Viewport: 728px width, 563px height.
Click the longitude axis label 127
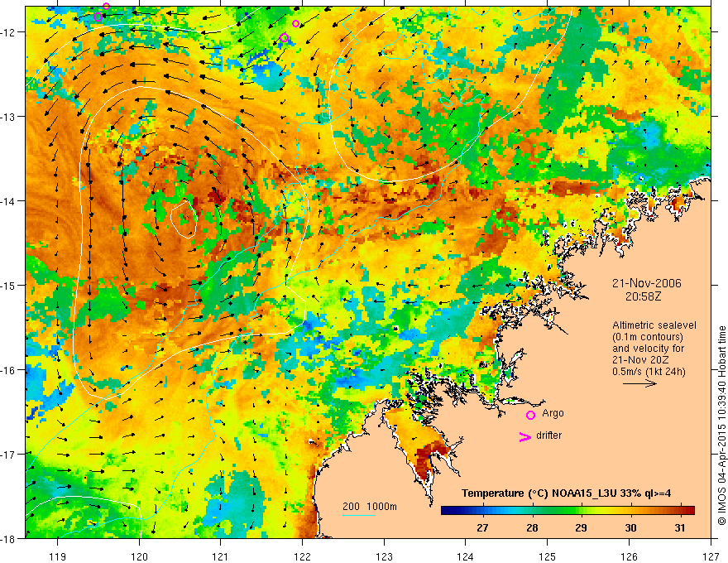tap(711, 556)
